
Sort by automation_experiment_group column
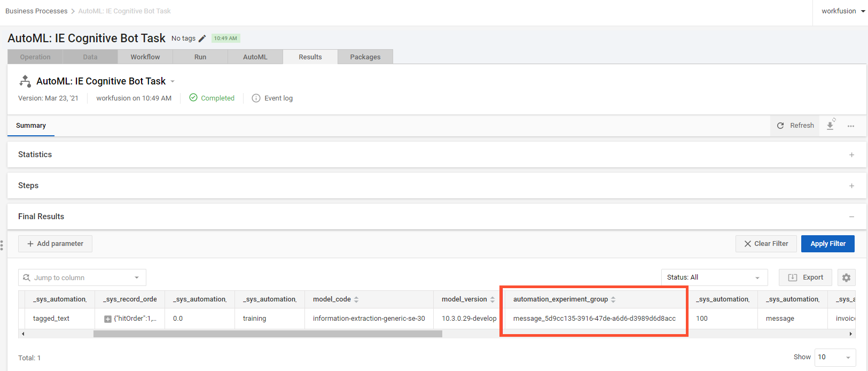tap(613, 299)
